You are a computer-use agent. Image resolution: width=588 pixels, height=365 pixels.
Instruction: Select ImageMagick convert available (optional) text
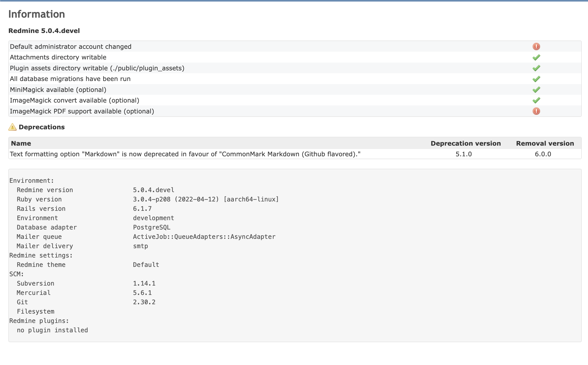click(x=74, y=100)
